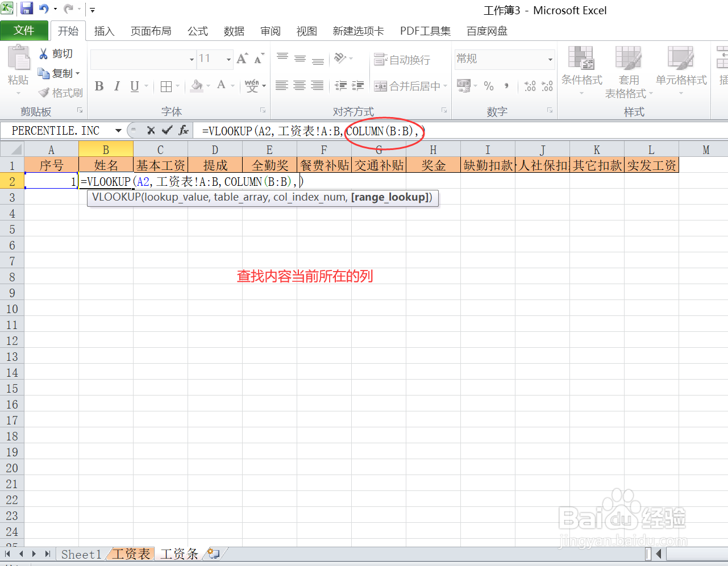Click in the formula bar text
This screenshot has width=728, height=566.
[x=313, y=131]
